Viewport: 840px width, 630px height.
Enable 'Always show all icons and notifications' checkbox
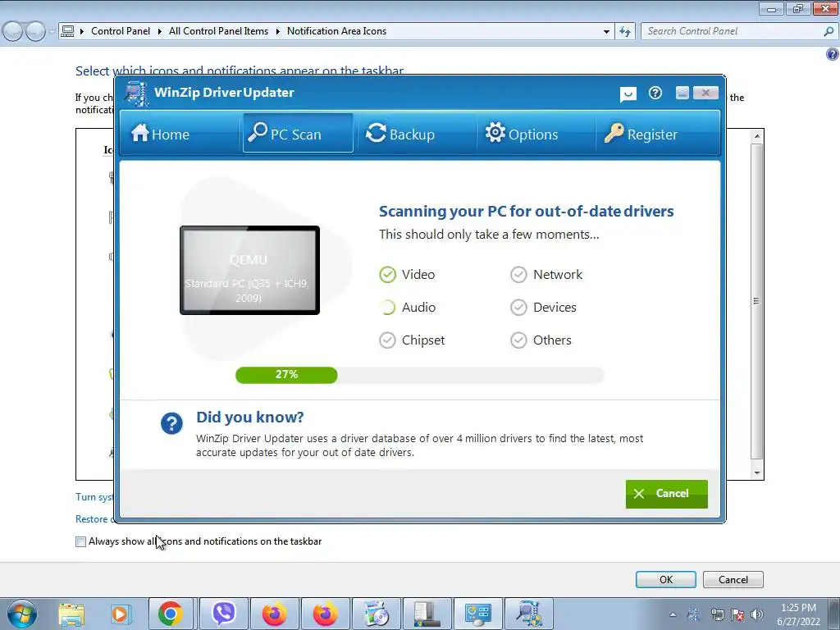81,541
